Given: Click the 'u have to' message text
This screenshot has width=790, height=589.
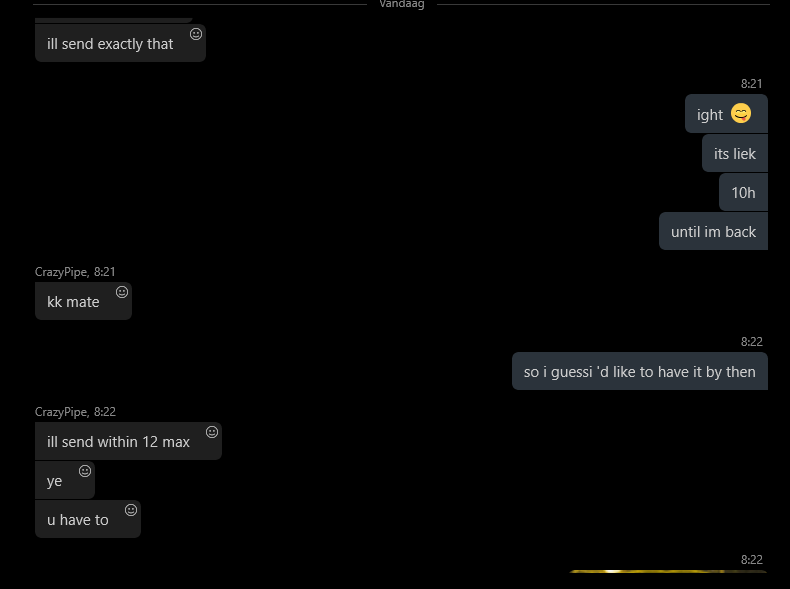Looking at the screenshot, I should 78,520.
